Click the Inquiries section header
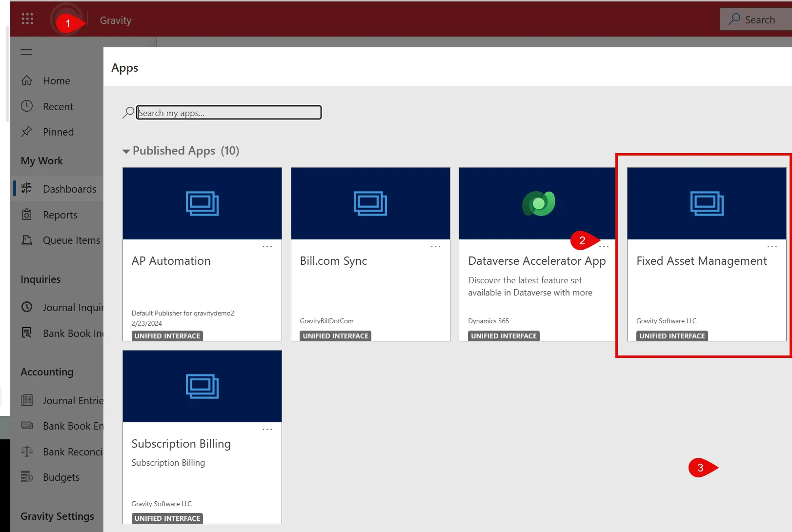This screenshot has width=792, height=532. pos(41,279)
